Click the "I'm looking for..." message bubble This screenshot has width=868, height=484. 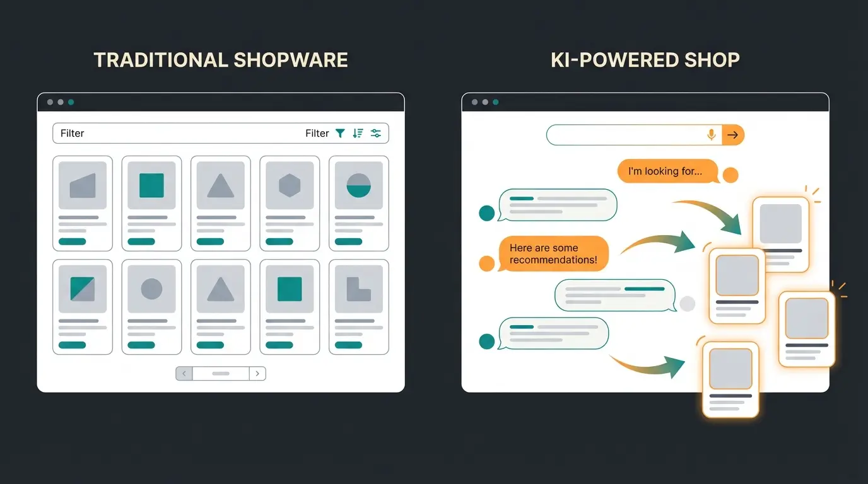tap(667, 171)
